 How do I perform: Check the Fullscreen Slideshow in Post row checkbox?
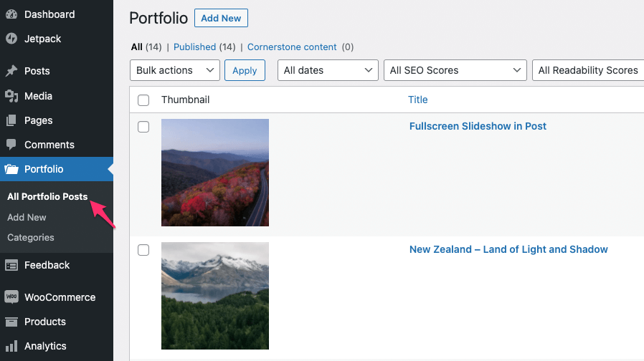143,127
